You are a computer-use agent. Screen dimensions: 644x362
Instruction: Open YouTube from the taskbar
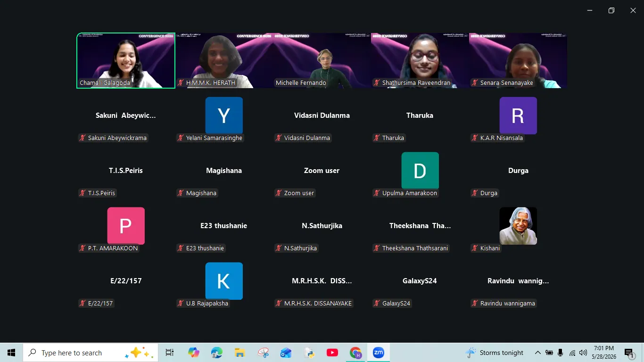[x=332, y=353]
